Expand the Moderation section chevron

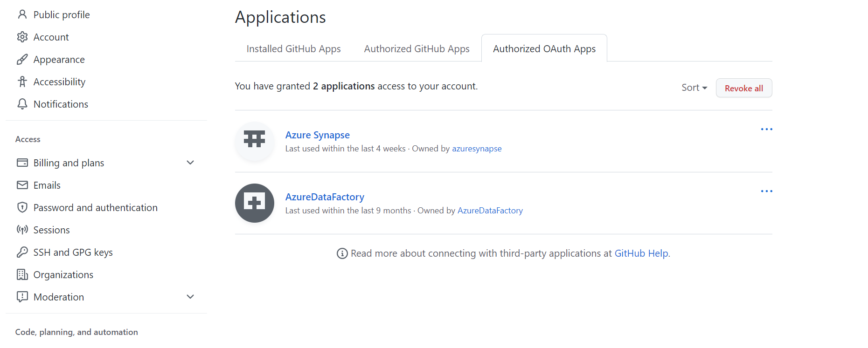pos(190,297)
